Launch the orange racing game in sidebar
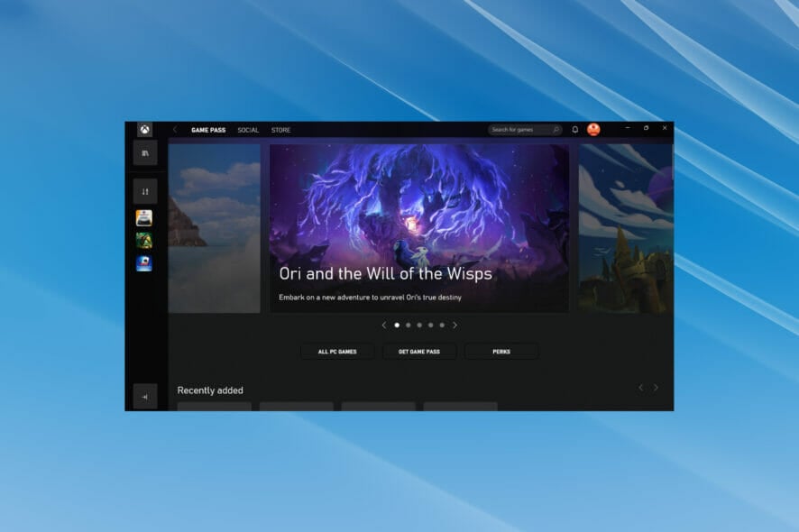Image resolution: width=799 pixels, height=532 pixels. tap(144, 217)
